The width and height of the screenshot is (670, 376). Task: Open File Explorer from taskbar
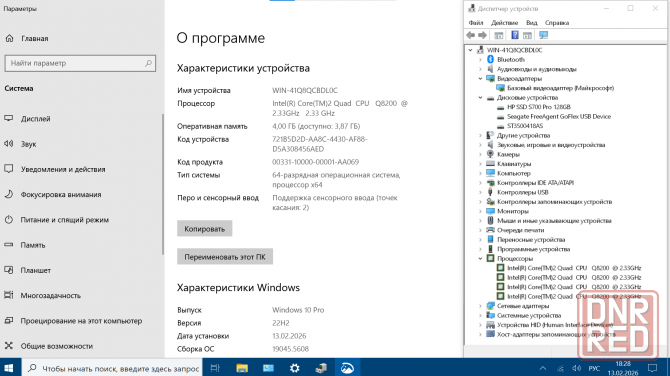(242, 368)
